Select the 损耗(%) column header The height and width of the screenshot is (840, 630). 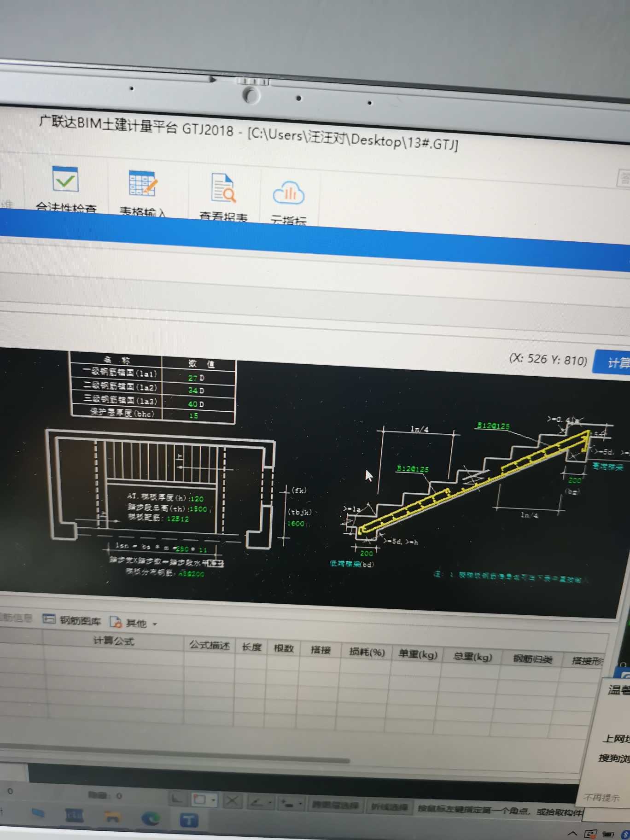tap(367, 652)
